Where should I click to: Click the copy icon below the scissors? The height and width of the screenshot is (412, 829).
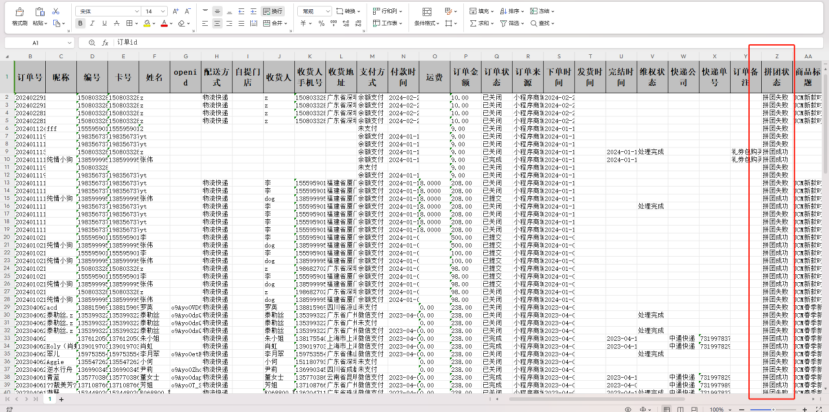(x=57, y=23)
